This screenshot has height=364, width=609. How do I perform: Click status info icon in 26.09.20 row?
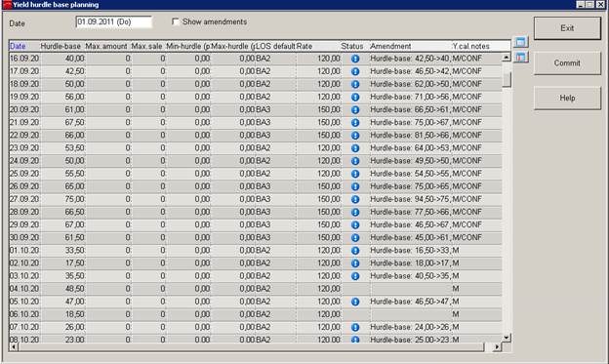(355, 186)
